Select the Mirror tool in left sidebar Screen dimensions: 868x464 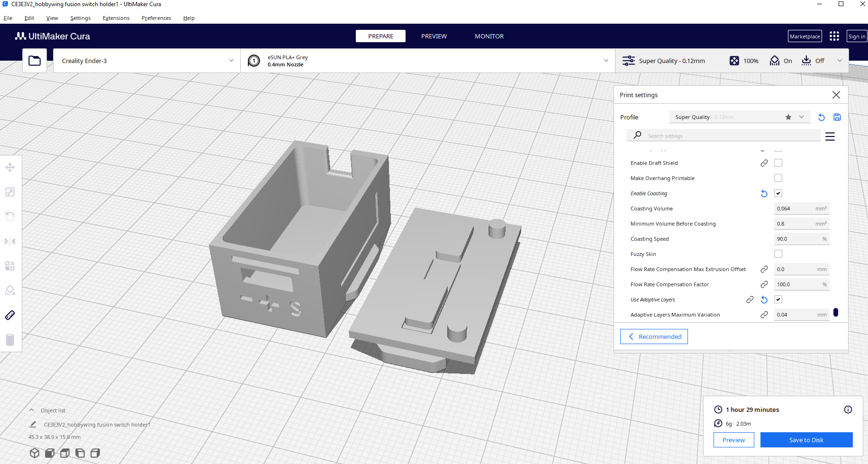click(10, 241)
